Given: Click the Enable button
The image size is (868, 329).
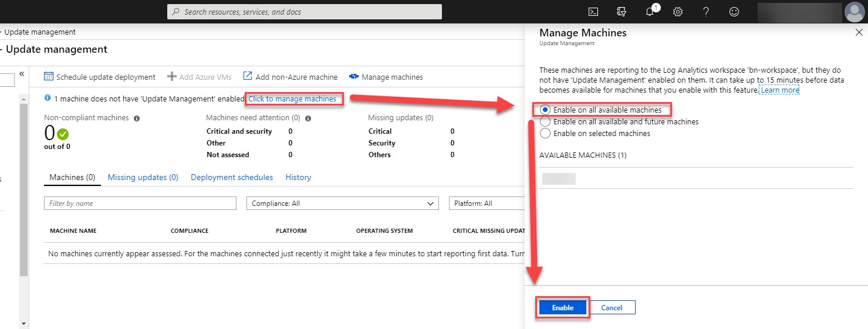Looking at the screenshot, I should [563, 307].
